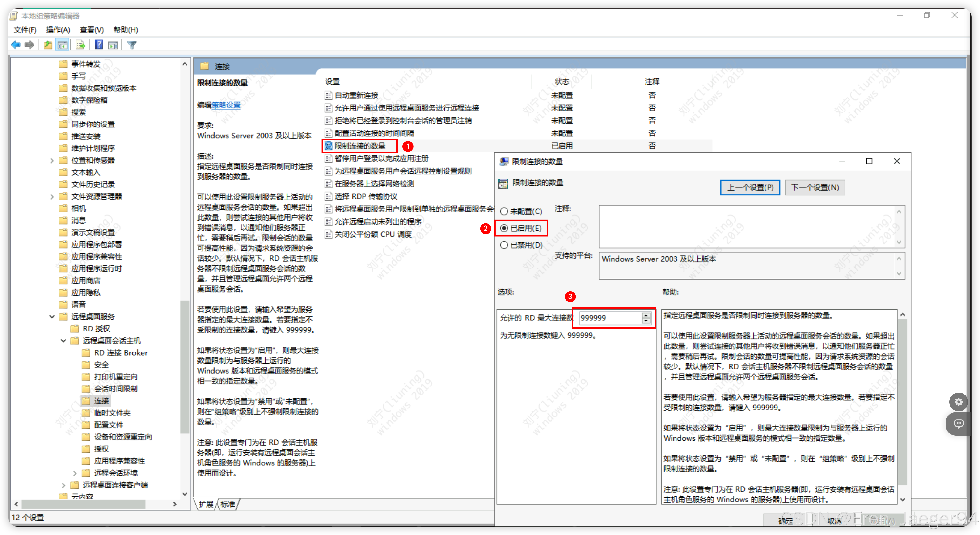Expand the 远程会话环境 tree node
980x535 pixels.
pos(75,473)
